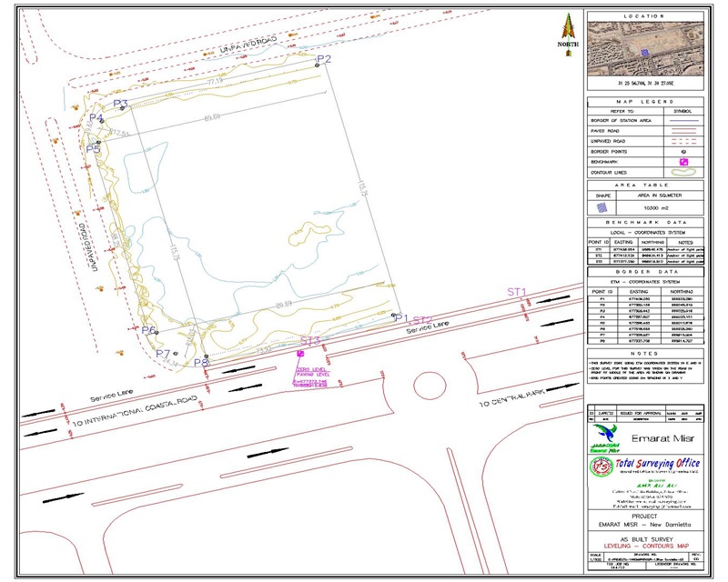728x582 pixels.
Task: Click the ST3 benchmark label
Action: (x=310, y=340)
